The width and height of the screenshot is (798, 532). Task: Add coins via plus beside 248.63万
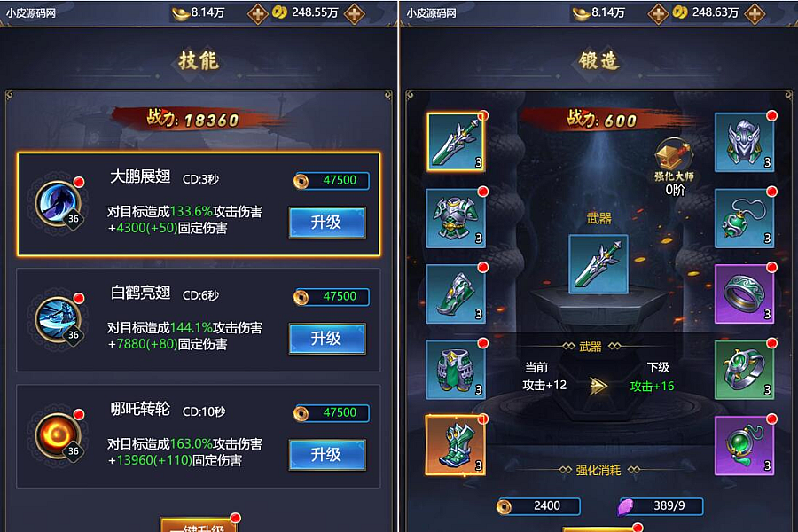tap(755, 13)
